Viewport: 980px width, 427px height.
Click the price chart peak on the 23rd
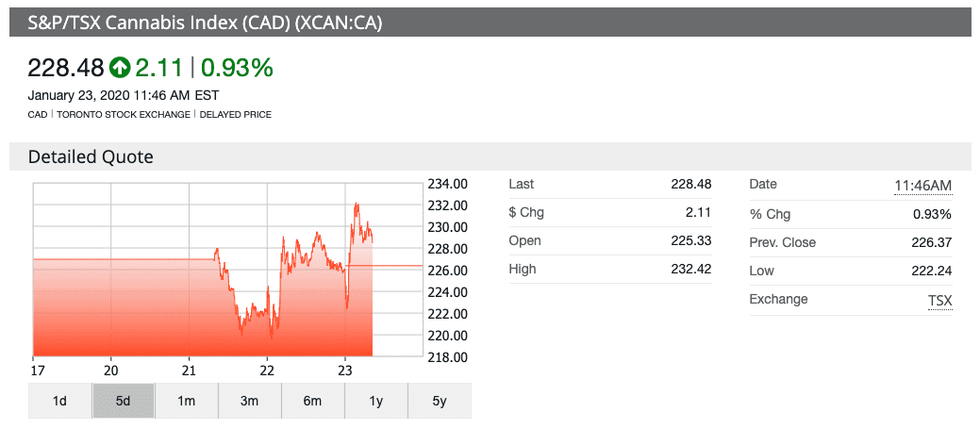tap(356, 204)
